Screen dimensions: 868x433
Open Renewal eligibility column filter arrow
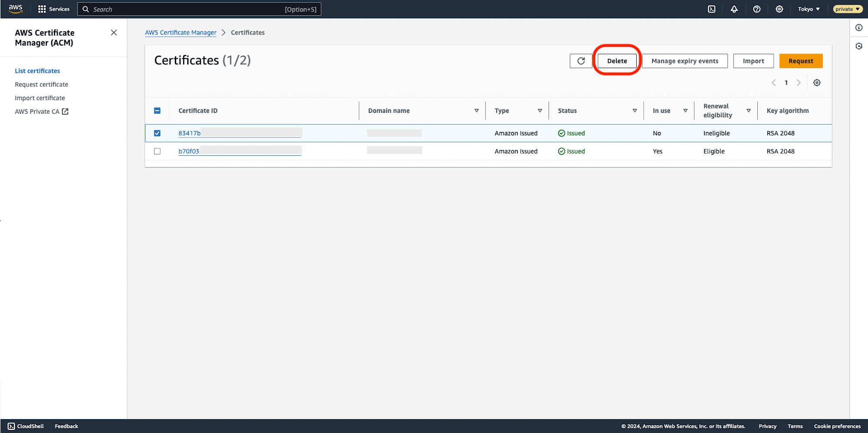(749, 111)
